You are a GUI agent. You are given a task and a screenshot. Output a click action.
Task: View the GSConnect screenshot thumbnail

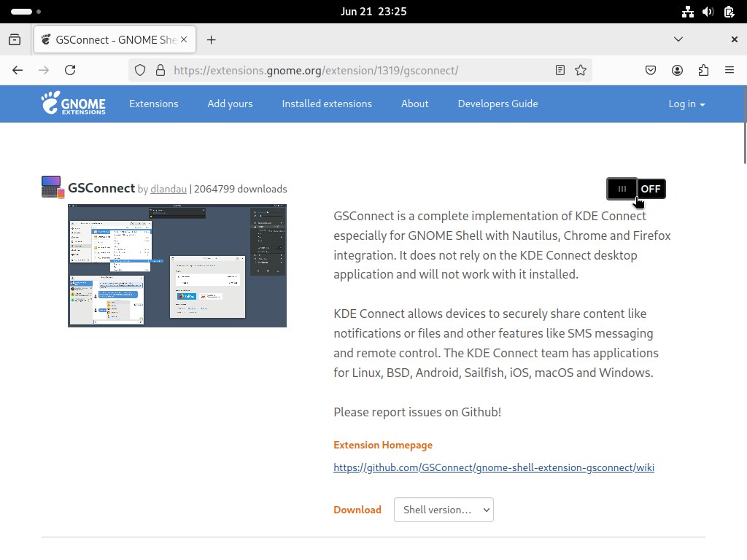177,265
